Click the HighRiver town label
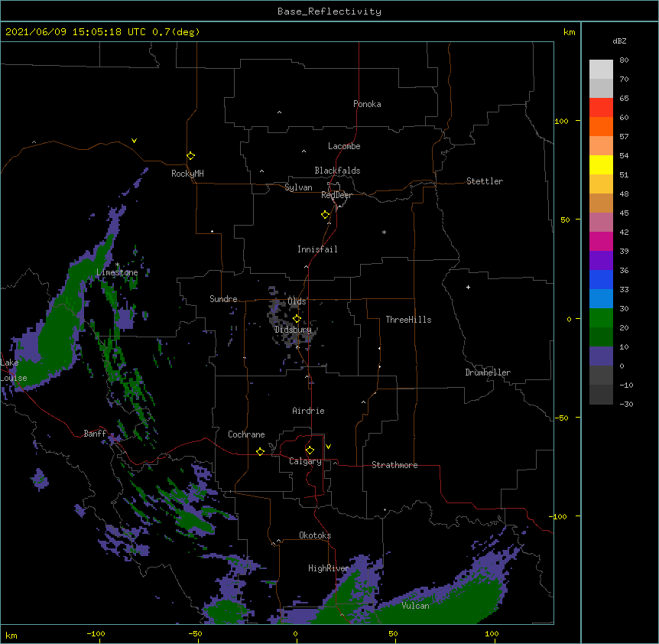Screen dimensions: 659x644 [329, 568]
